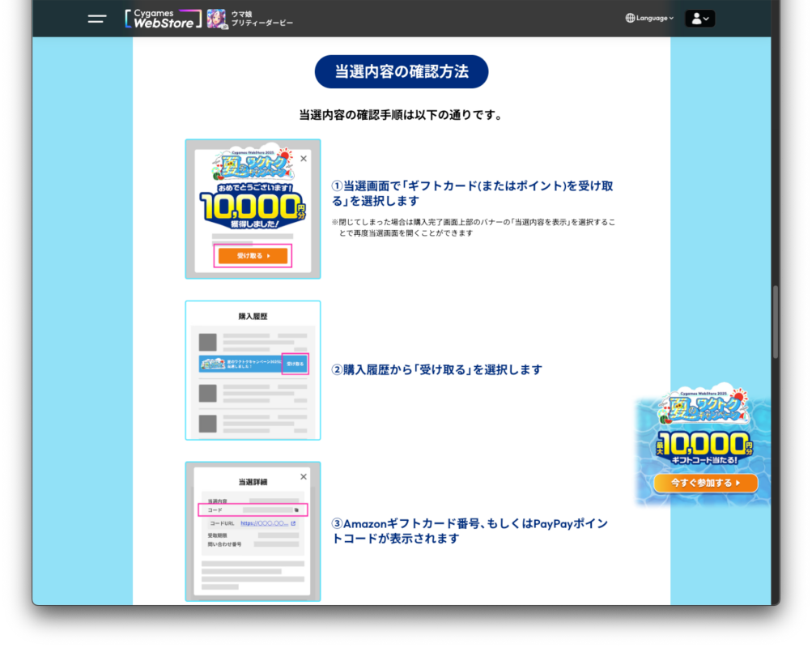The image size is (812, 648).
Task: Click the X in the 当選詳細 illustration
Action: point(304,477)
